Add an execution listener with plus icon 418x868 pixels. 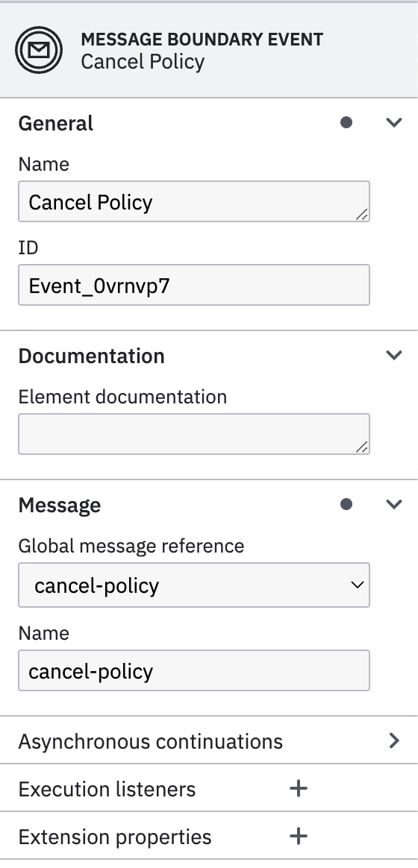[x=299, y=788]
